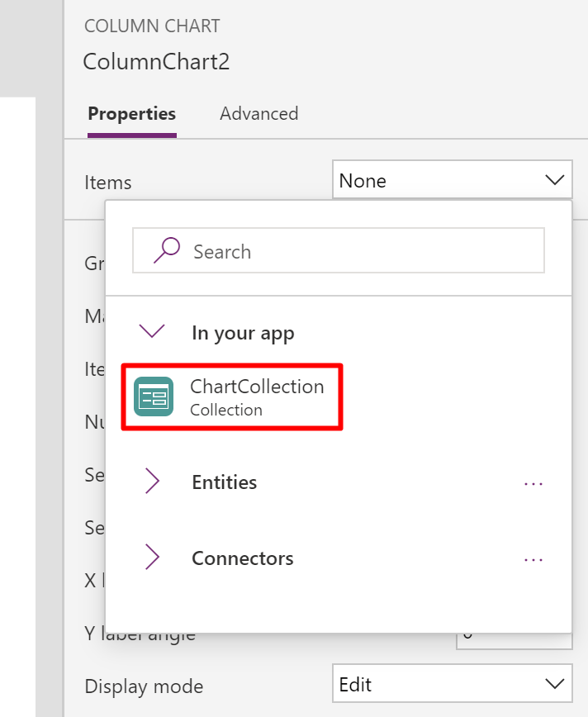588x717 pixels.
Task: Click the Connectors label
Action: [x=242, y=558]
